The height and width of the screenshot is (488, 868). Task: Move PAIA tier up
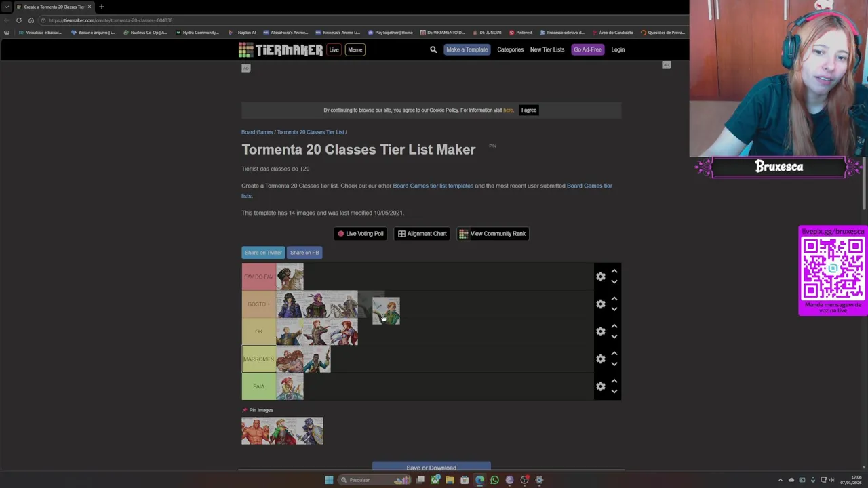tap(614, 381)
